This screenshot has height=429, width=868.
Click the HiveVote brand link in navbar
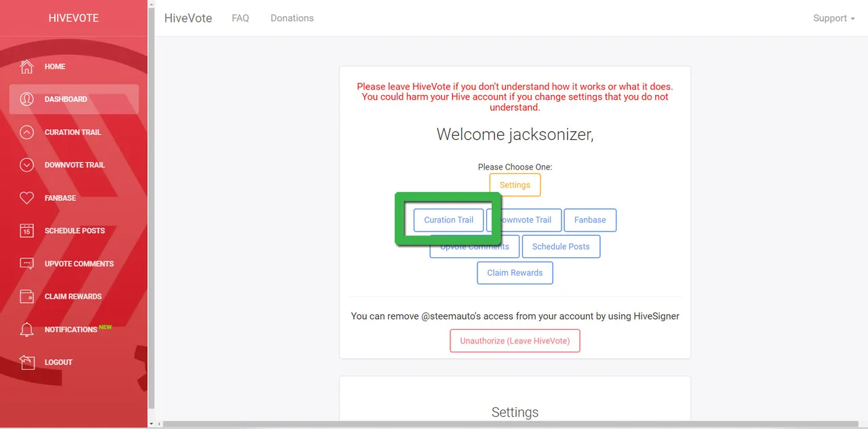coord(188,18)
